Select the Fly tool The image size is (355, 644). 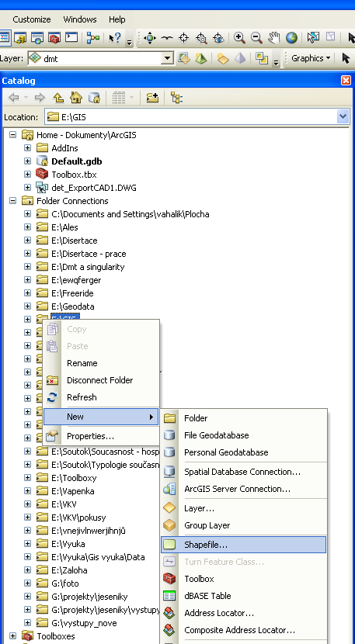166,38
